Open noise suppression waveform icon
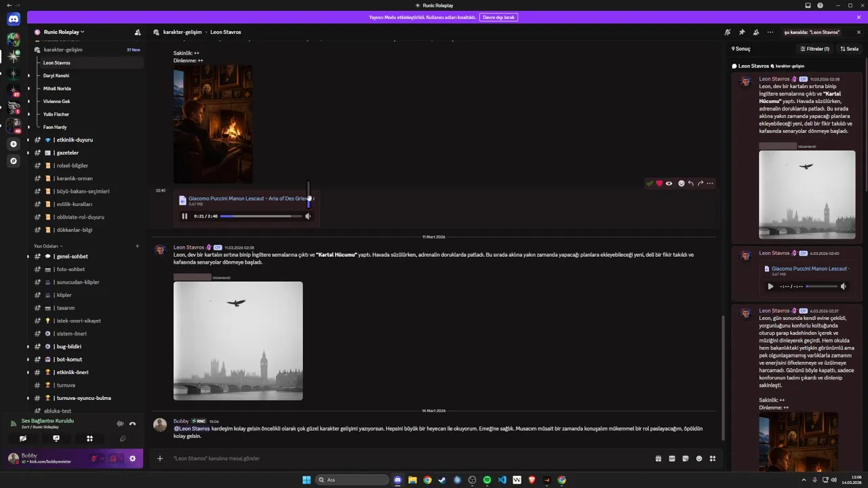Image resolution: width=868 pixels, height=488 pixels. point(120,424)
